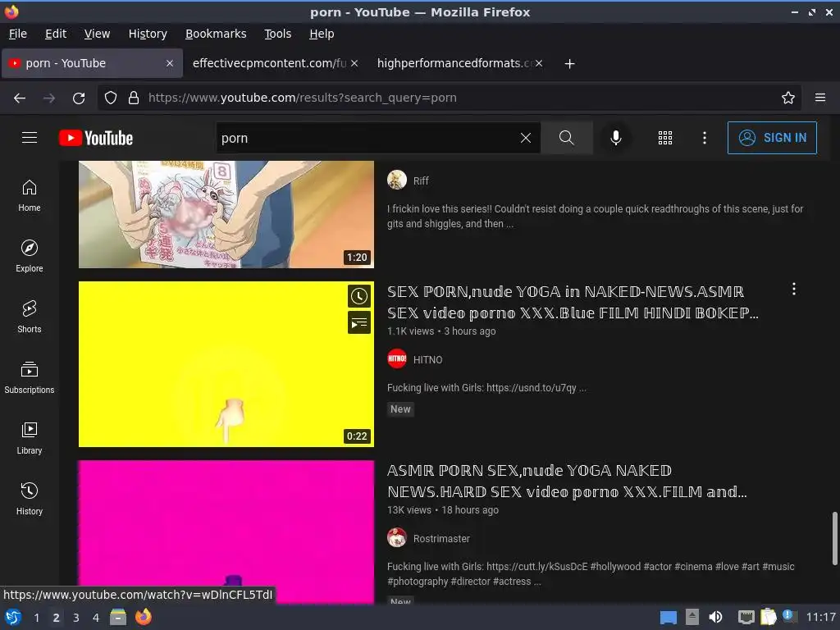This screenshot has width=840, height=630.
Task: Open HITNO video action menu dots
Action: (x=794, y=290)
